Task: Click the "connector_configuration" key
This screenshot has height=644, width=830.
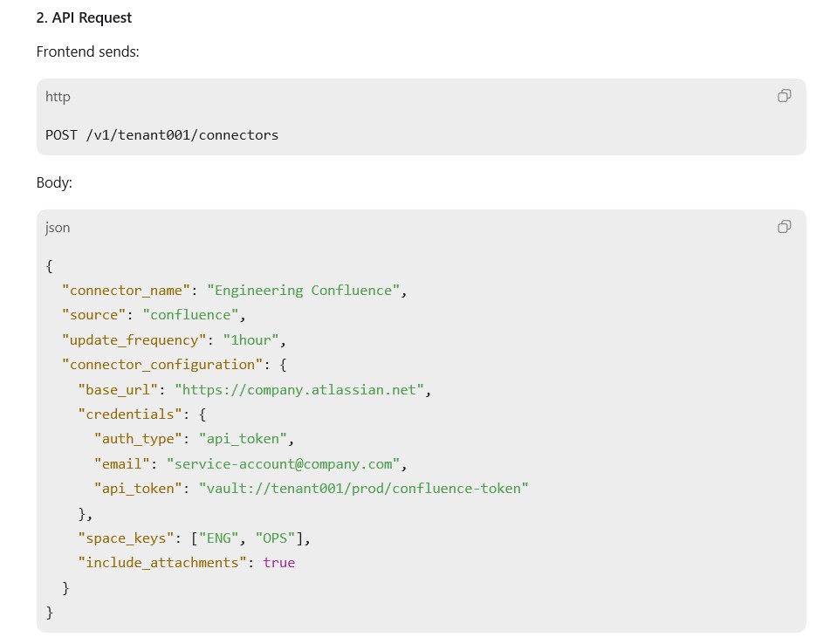Action: (x=162, y=365)
